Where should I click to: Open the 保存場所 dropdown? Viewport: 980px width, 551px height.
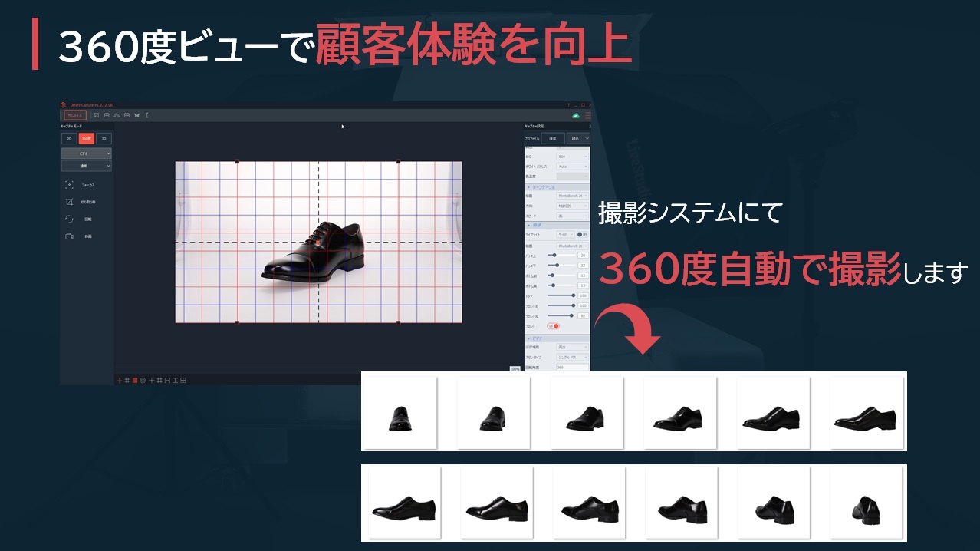tap(572, 347)
